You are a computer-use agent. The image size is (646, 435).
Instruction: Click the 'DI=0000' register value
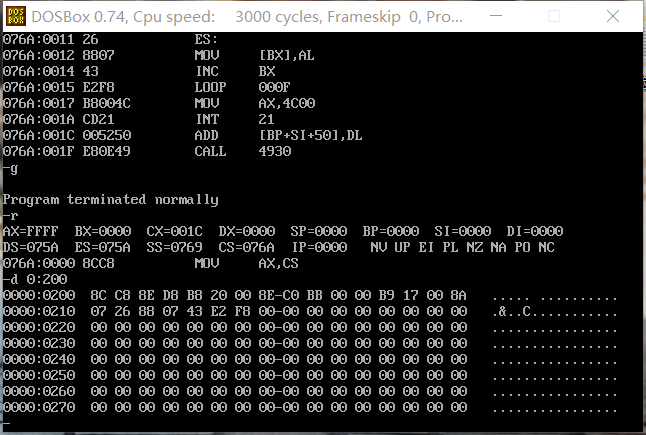(x=535, y=231)
